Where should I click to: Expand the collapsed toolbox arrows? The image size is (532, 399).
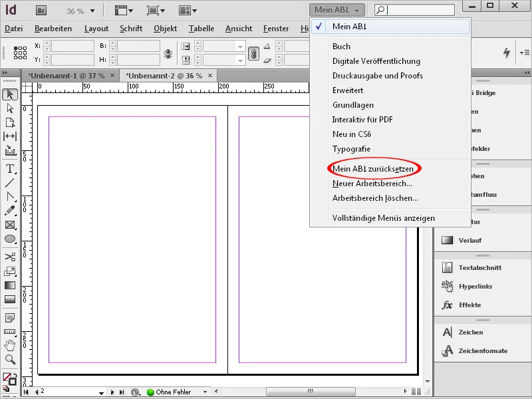[x=5, y=72]
